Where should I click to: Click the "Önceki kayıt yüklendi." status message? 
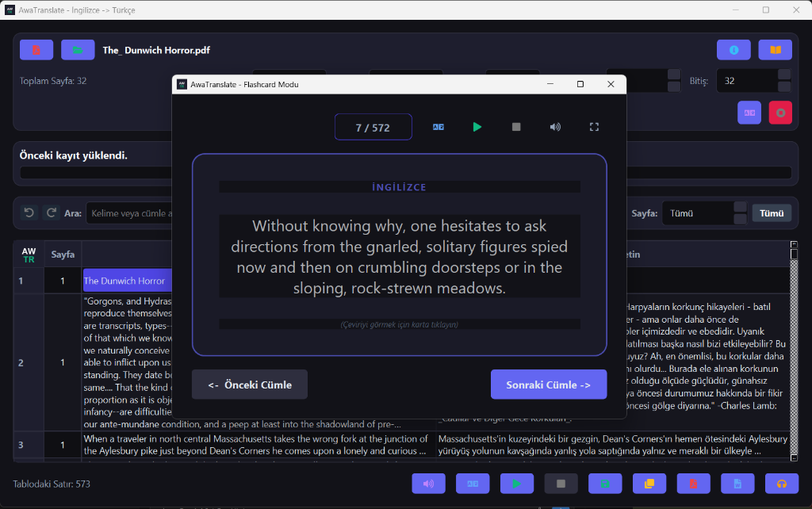(x=74, y=155)
